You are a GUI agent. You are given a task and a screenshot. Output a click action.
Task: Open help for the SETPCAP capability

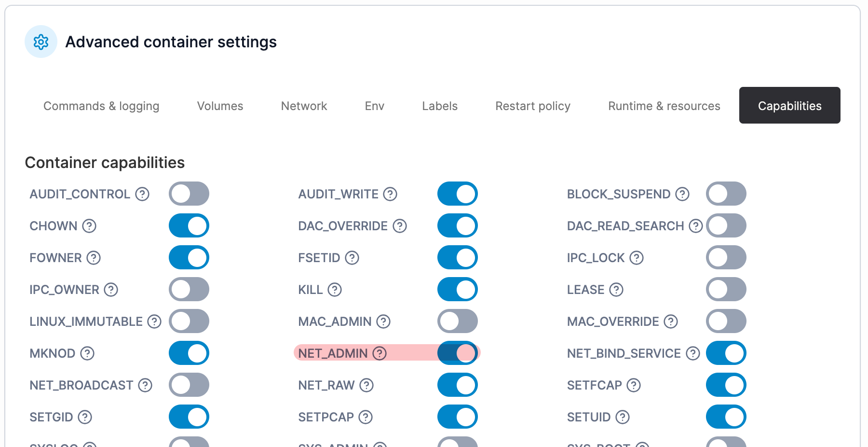[x=366, y=417]
